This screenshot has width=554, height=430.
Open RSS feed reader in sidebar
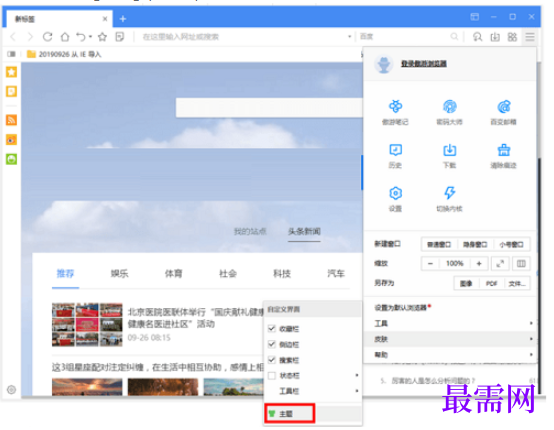click(11, 120)
